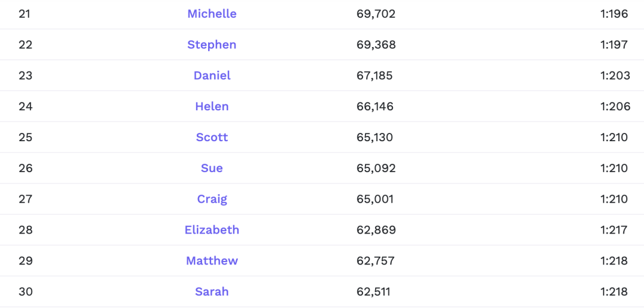Click the 1:217 ratio cell
This screenshot has height=308, width=644.
[x=614, y=230]
